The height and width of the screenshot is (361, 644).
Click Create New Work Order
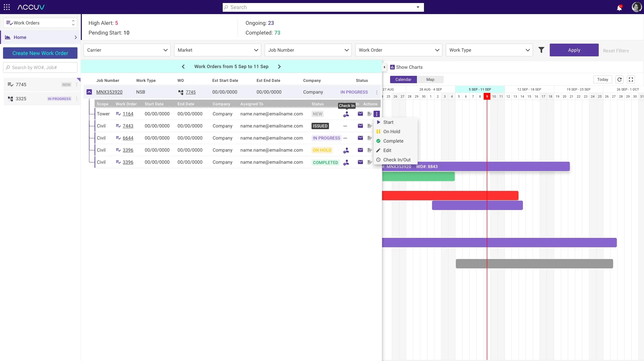40,53
